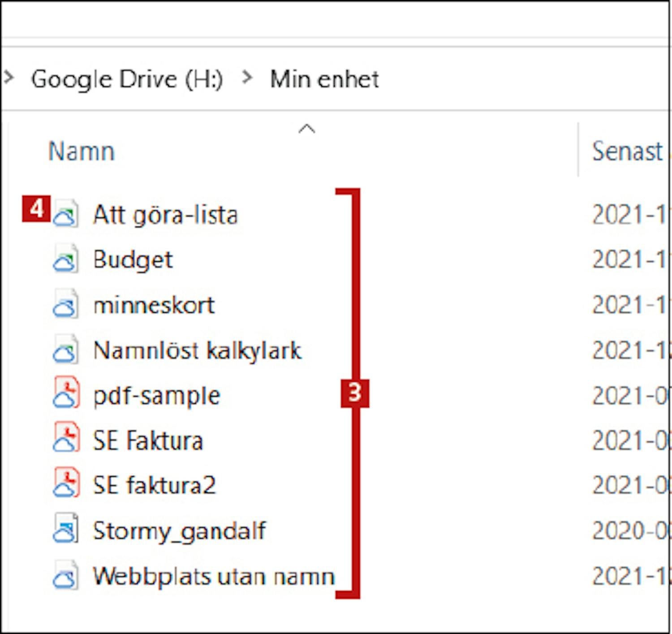The height and width of the screenshot is (634, 672).
Task: Select the Webbplats utan namn file name
Action: (213, 576)
